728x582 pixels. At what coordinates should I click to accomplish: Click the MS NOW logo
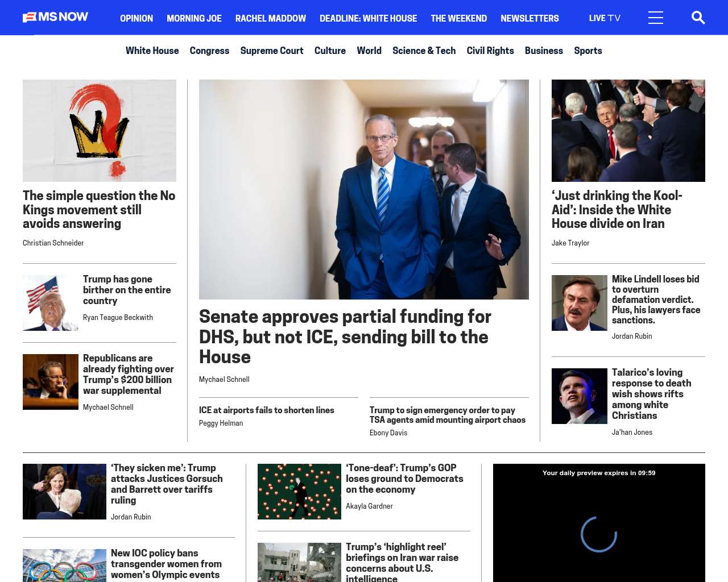pos(55,17)
